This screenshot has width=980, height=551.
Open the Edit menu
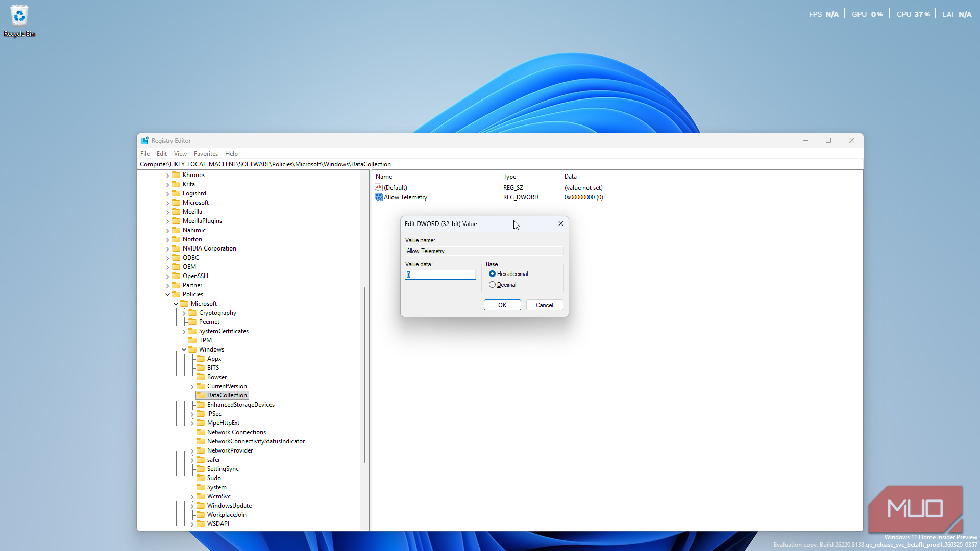162,154
